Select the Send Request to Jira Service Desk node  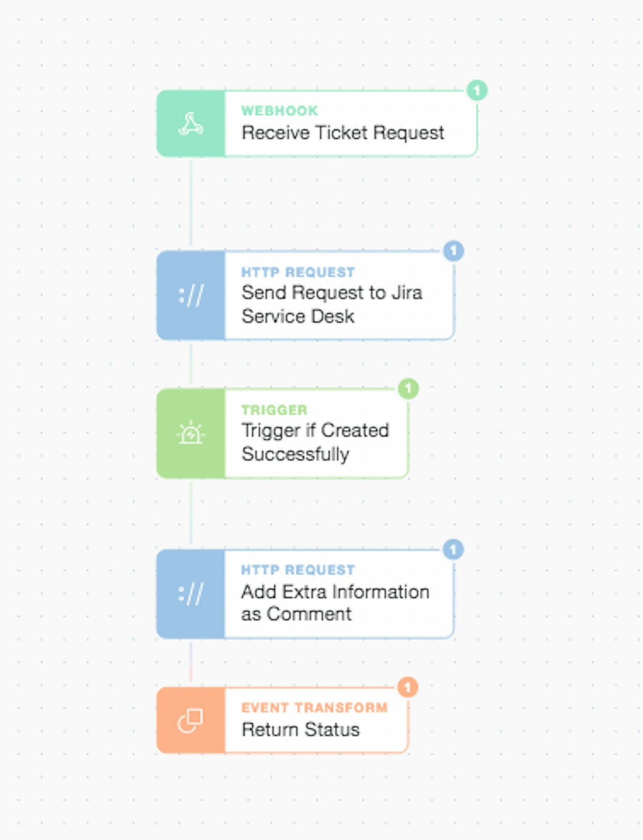332,304
